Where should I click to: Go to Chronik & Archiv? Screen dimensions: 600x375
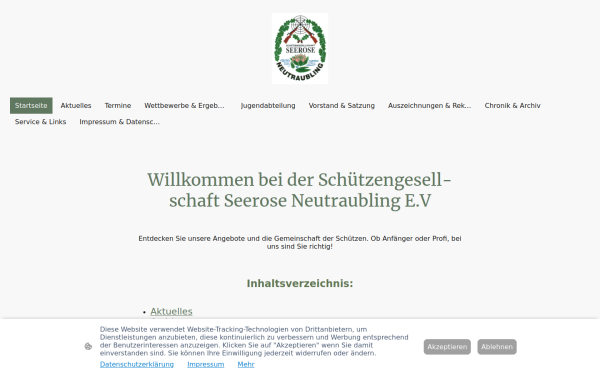coord(512,106)
